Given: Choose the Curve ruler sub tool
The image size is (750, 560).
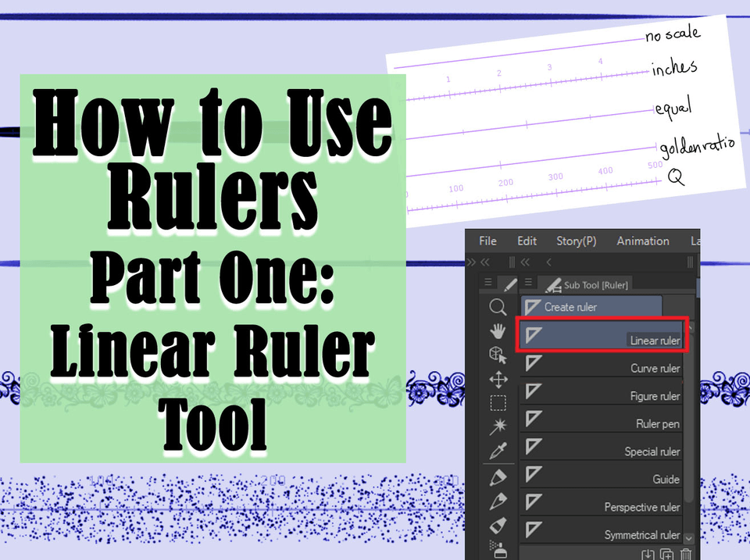Looking at the screenshot, I should [x=602, y=363].
